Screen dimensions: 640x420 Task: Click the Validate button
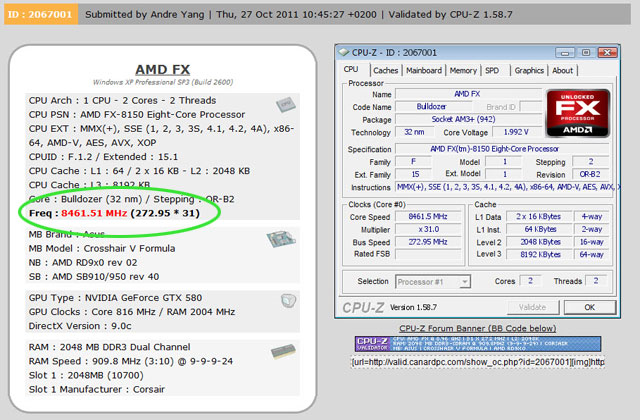532,307
